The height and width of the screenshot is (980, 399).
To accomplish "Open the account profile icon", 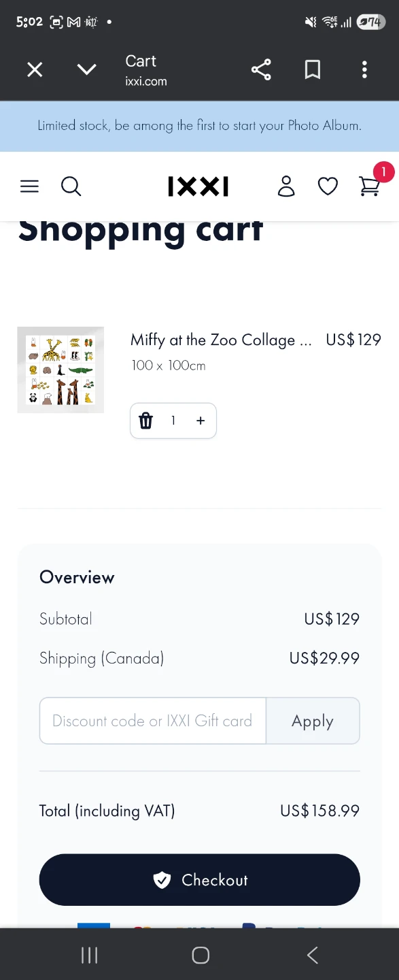I will [x=287, y=186].
